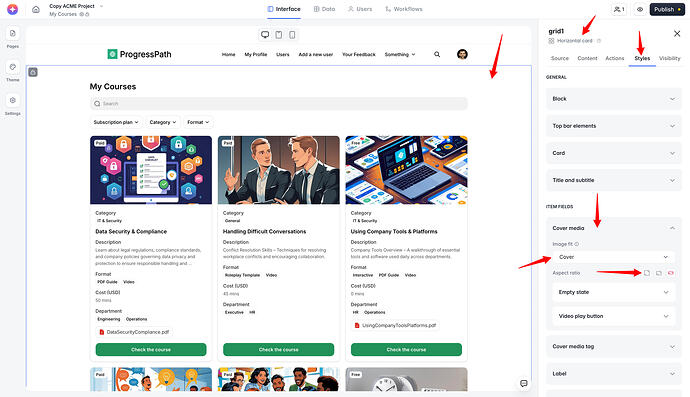
Task: Select the Styles tab in panel
Action: pos(642,58)
